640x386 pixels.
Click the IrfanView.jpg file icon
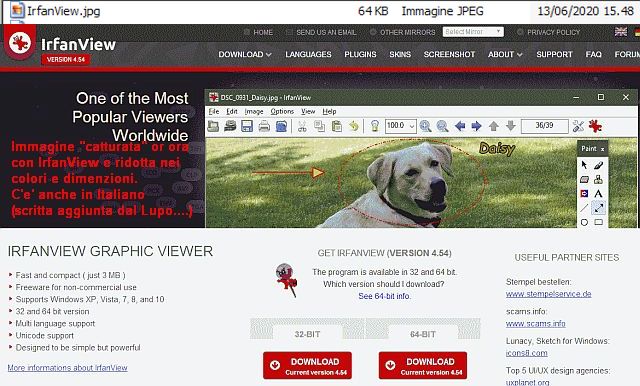coord(17,10)
